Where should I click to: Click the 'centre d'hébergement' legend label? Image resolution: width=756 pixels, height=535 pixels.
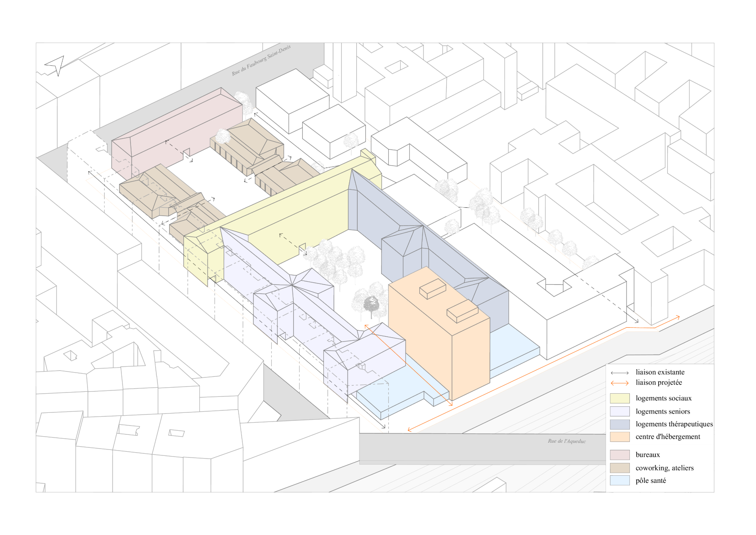[x=668, y=437]
